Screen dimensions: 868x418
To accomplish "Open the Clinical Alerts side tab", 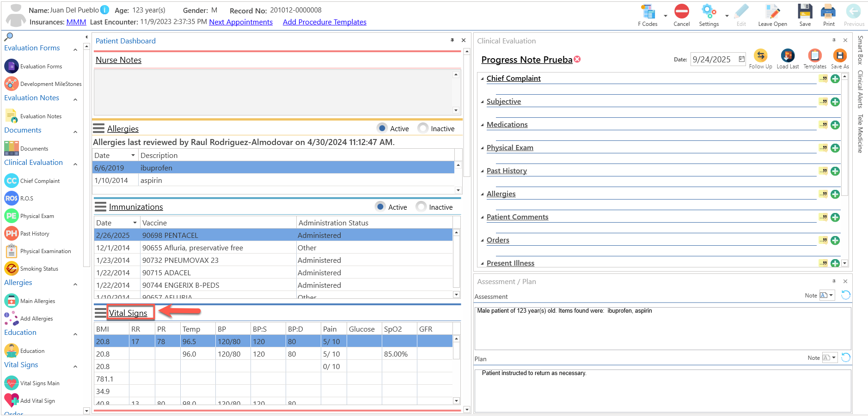I will pyautogui.click(x=860, y=89).
